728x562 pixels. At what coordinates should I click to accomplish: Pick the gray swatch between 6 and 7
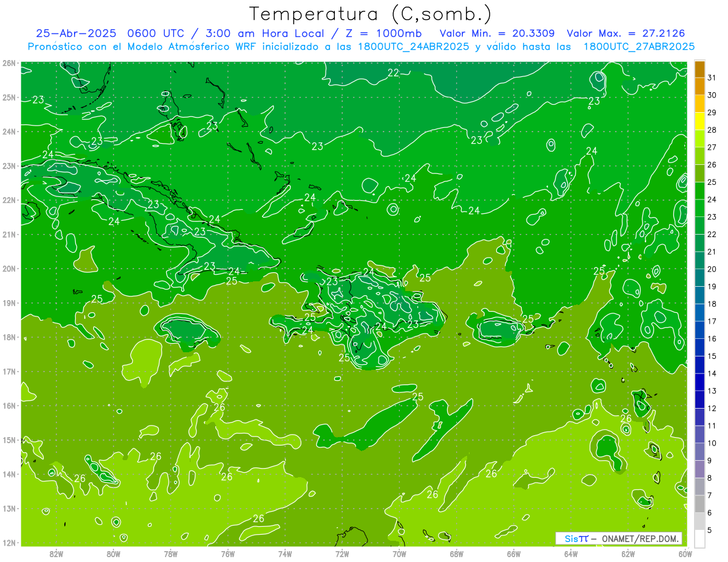click(x=699, y=504)
